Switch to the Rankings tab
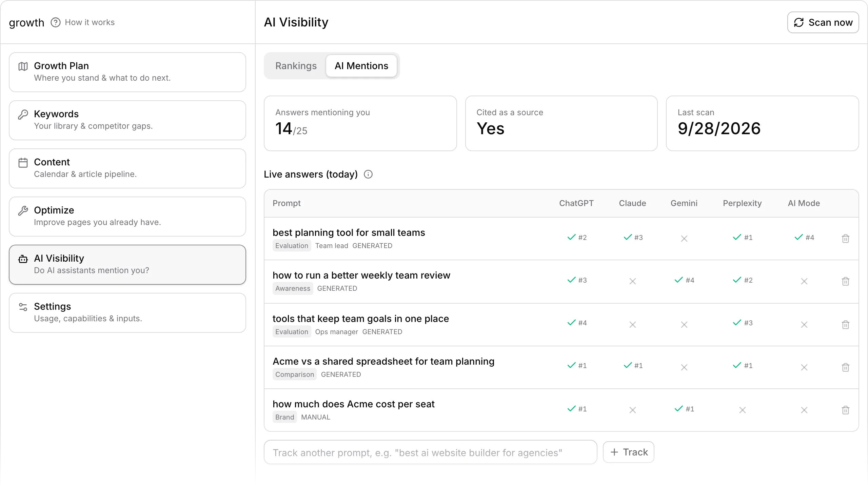The image size is (868, 488). (296, 66)
